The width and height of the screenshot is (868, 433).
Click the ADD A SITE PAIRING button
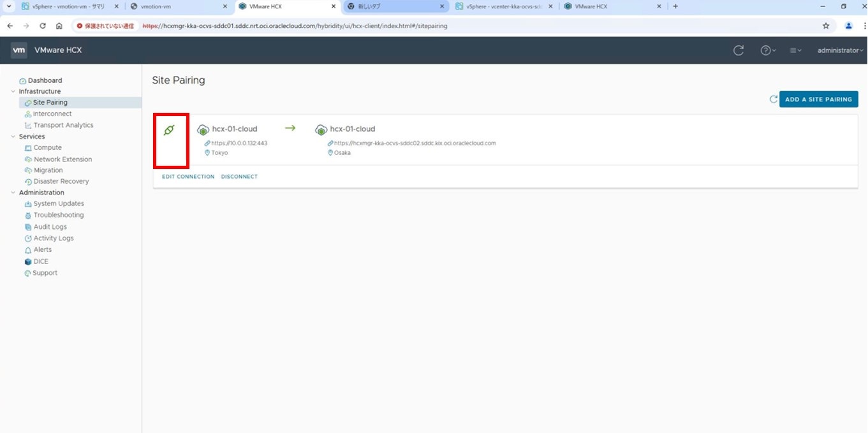818,99
